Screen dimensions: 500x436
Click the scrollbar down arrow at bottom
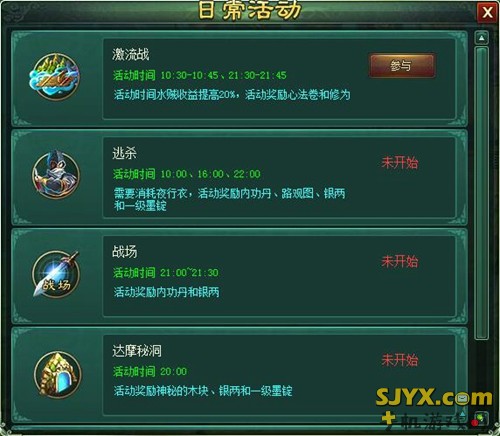pos(481,417)
